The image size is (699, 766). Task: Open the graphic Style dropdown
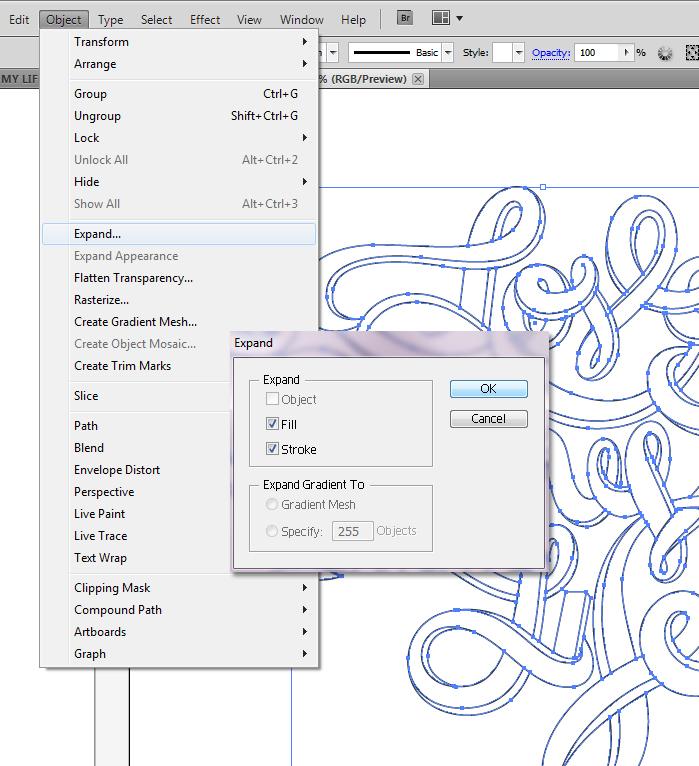[519, 53]
